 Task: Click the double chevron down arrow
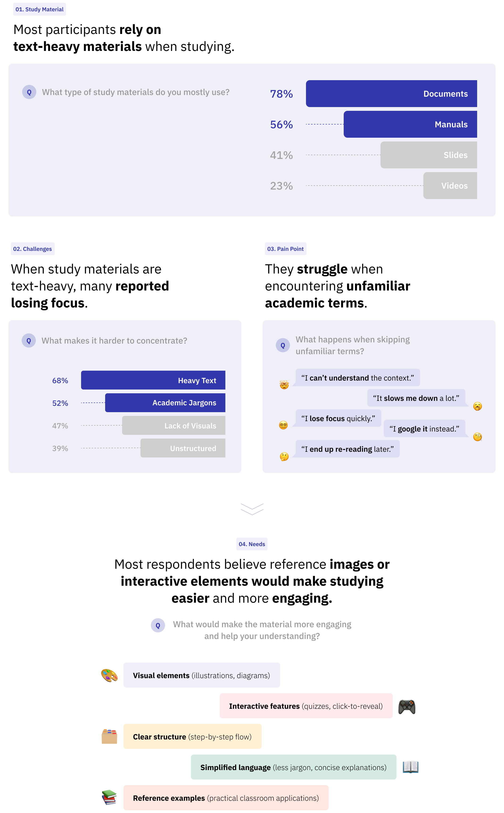(x=252, y=509)
